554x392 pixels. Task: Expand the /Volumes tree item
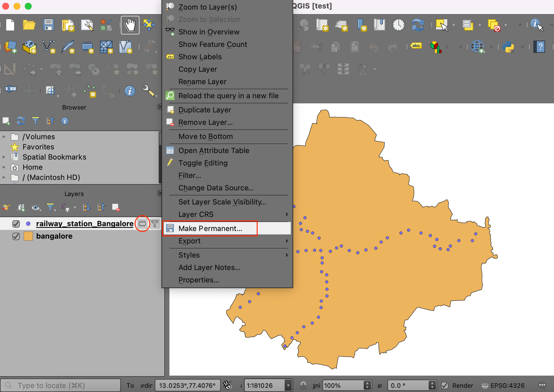4,137
